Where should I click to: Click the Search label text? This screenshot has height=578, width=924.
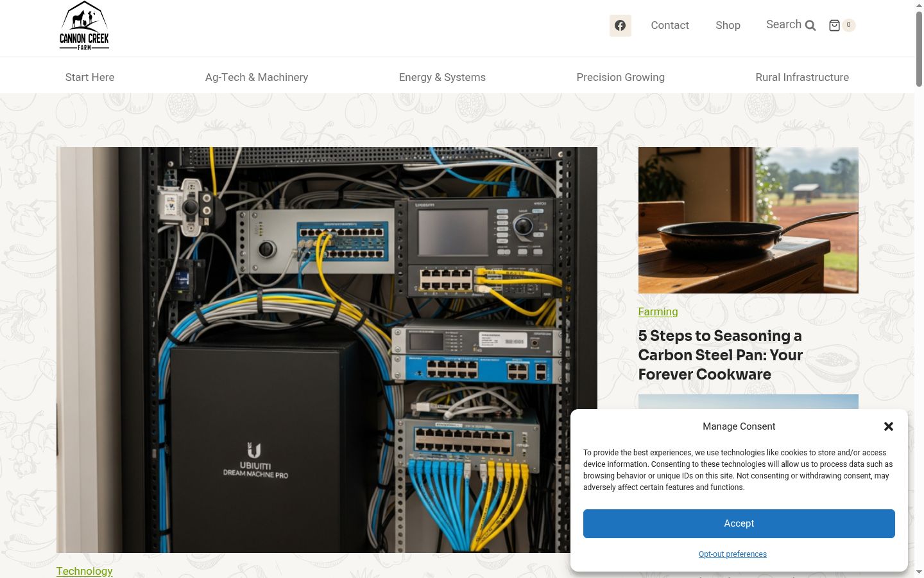(783, 24)
